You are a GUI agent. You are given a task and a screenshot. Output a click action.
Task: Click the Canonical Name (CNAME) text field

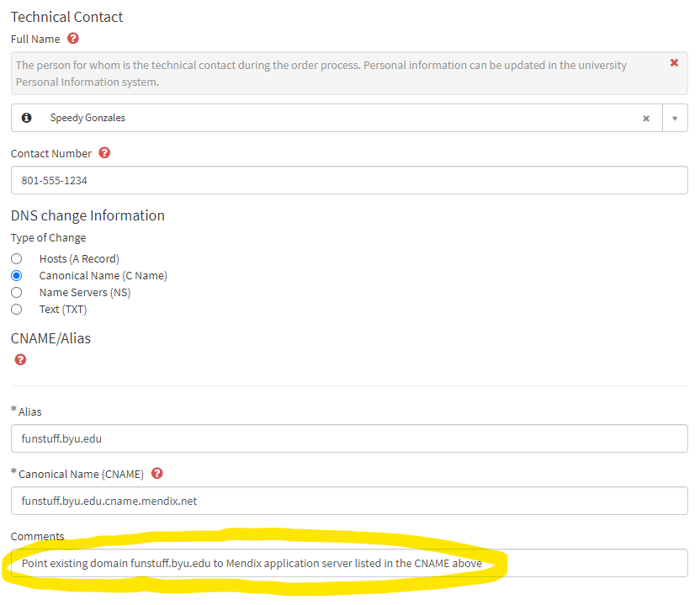point(349,501)
